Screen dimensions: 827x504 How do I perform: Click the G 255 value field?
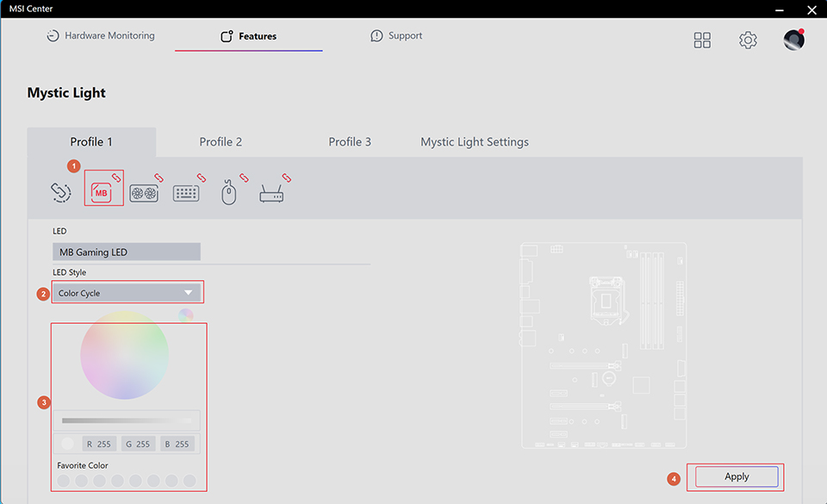[138, 444]
